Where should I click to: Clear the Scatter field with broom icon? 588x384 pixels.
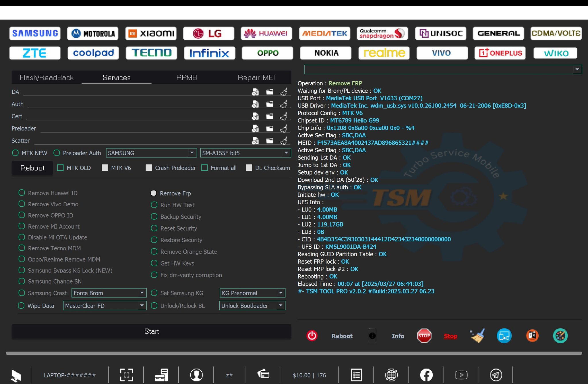click(x=284, y=141)
